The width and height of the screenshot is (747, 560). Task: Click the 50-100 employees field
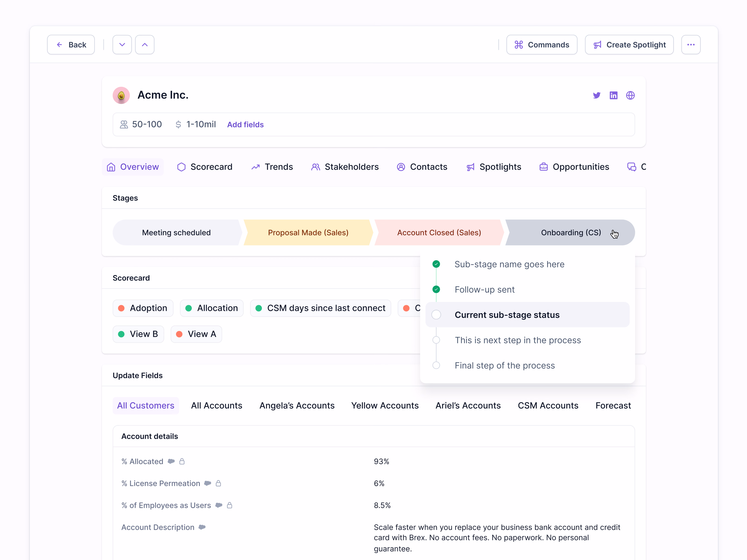pos(141,125)
